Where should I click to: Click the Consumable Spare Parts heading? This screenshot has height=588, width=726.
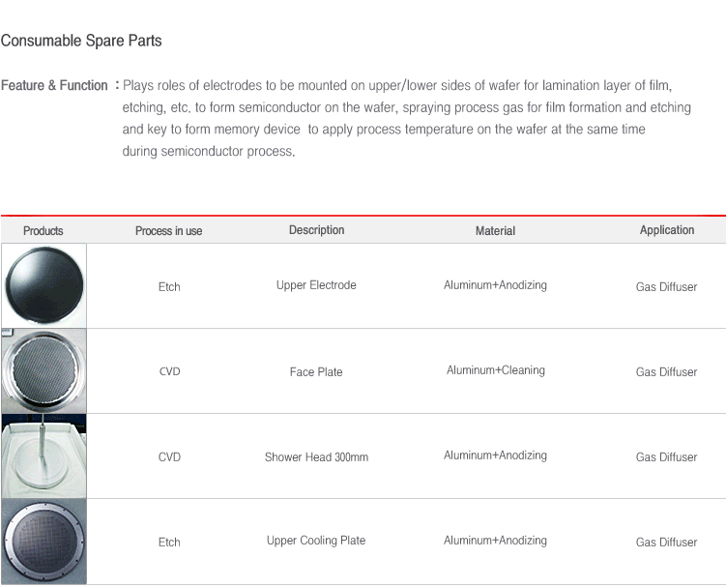pos(81,41)
